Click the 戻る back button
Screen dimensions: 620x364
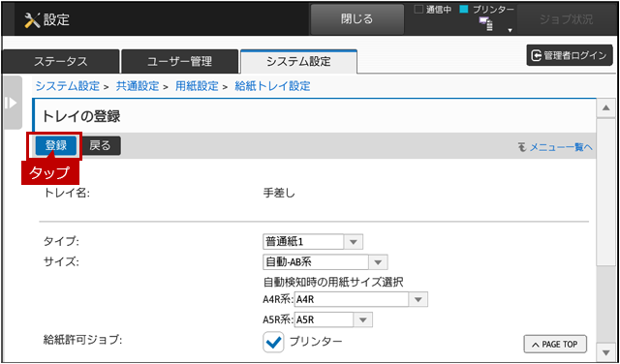coord(101,146)
